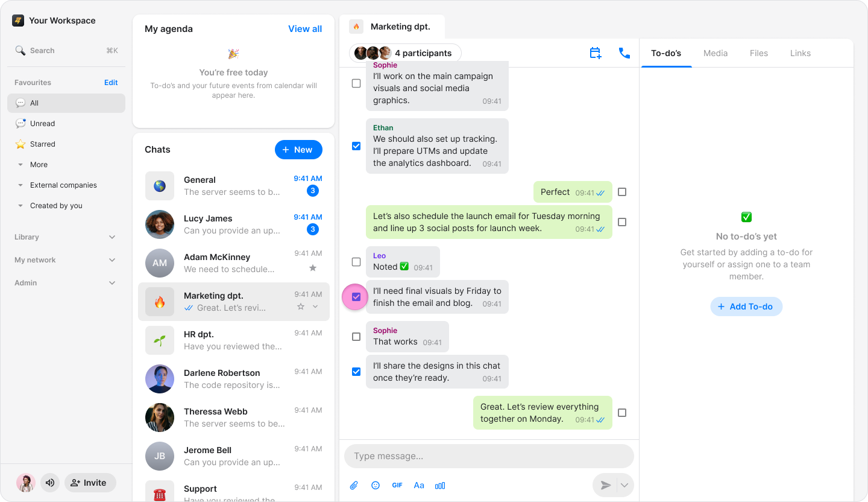
Task: Check the box next to launch email message
Action: point(622,222)
